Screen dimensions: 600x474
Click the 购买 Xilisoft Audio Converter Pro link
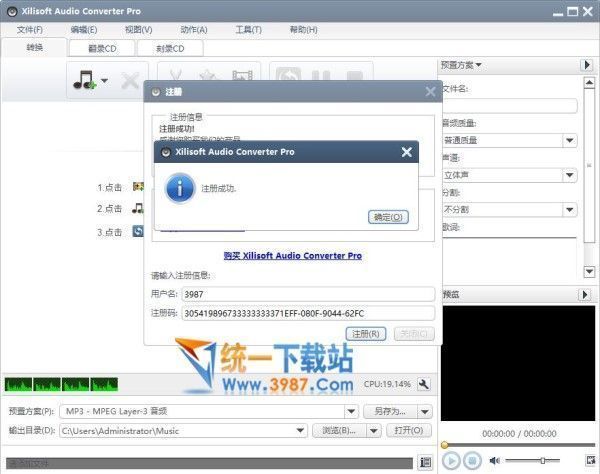pos(292,256)
